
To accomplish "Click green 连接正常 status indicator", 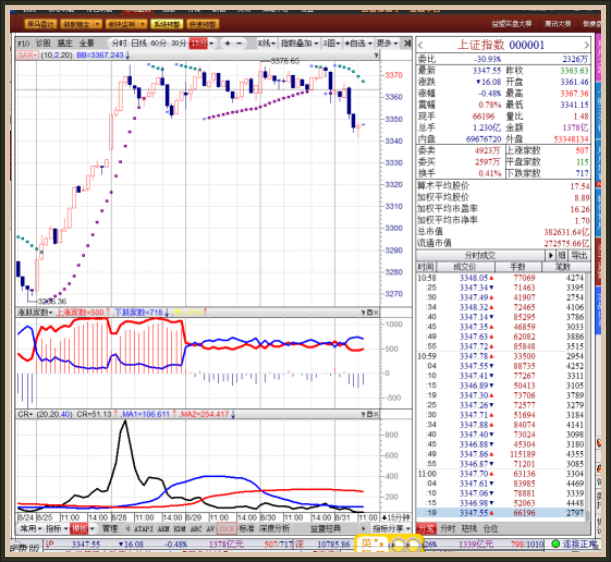I will point(556,543).
